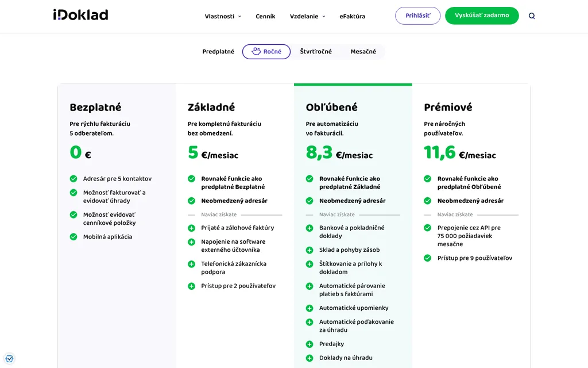Screen dimensions: 588x368
Task: Click plus icon beside Bankové a pokladničné doklady
Action: [x=310, y=228]
